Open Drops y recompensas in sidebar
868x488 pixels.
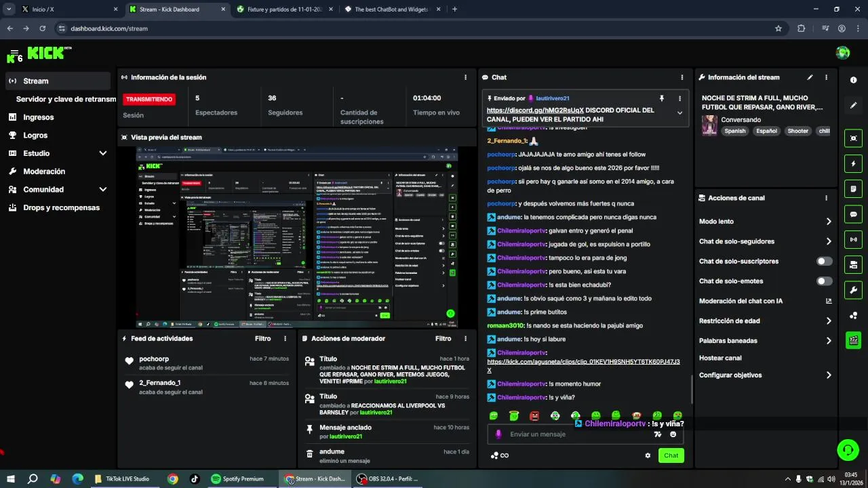point(61,207)
